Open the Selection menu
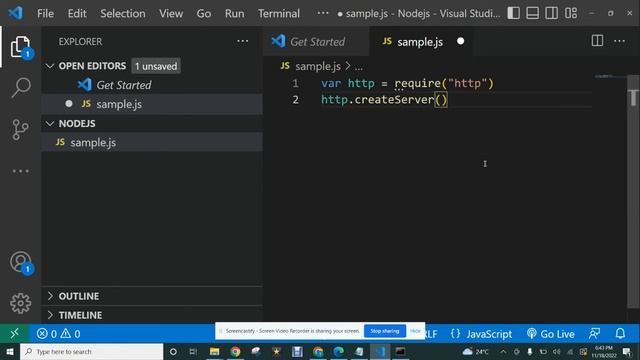 tap(123, 13)
